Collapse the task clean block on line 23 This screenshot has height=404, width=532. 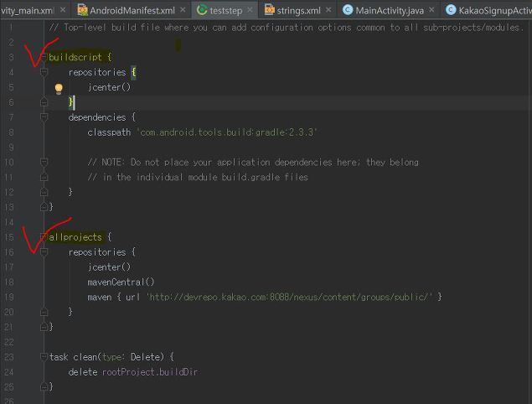(x=44, y=356)
